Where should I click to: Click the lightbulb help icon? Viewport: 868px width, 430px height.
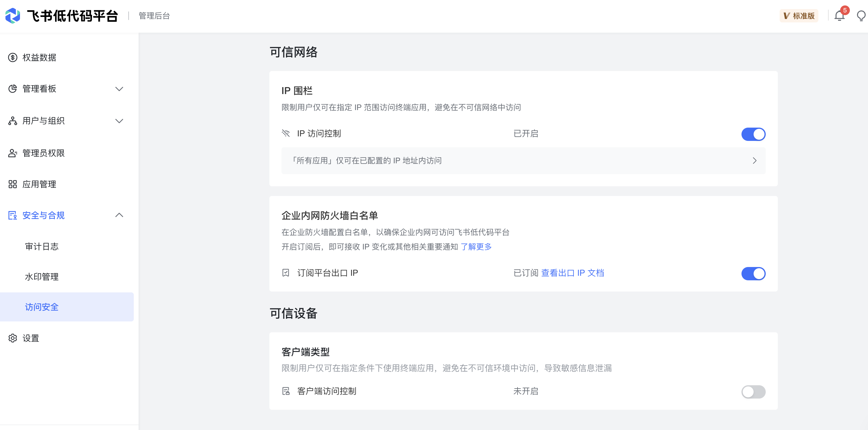tap(861, 15)
